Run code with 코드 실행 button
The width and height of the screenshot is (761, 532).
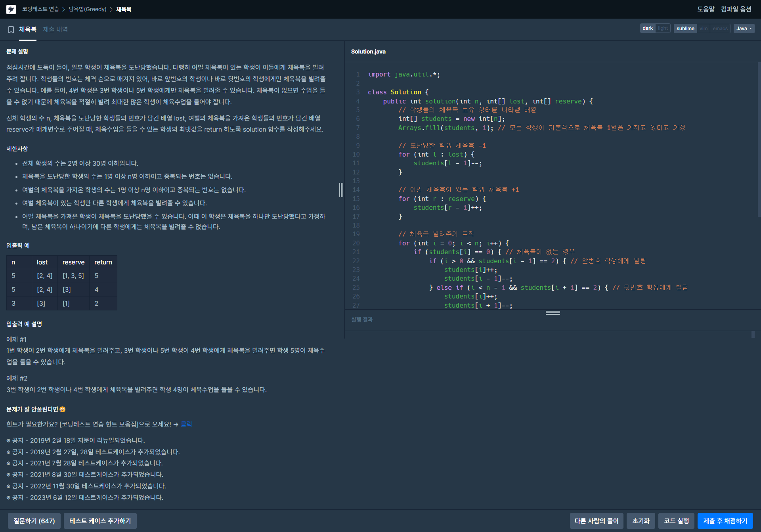coord(676,521)
